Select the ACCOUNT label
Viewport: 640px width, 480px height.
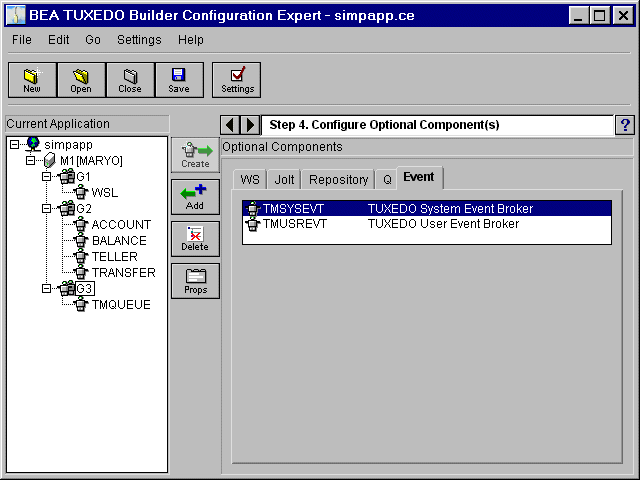point(121,224)
